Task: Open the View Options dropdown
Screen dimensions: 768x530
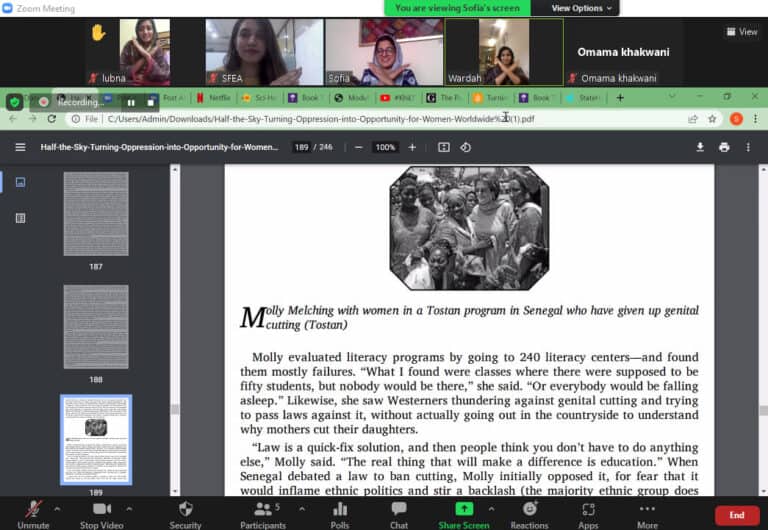Action: [582, 8]
